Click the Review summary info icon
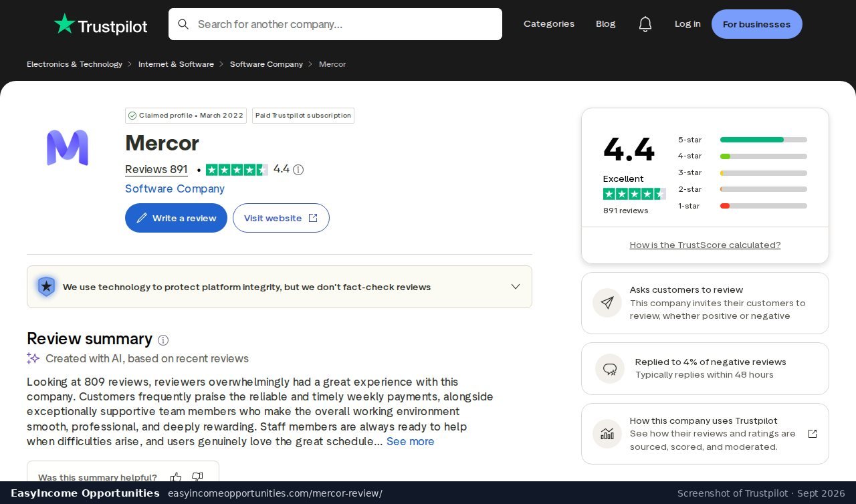Viewport: 856px width, 504px height. (x=163, y=340)
